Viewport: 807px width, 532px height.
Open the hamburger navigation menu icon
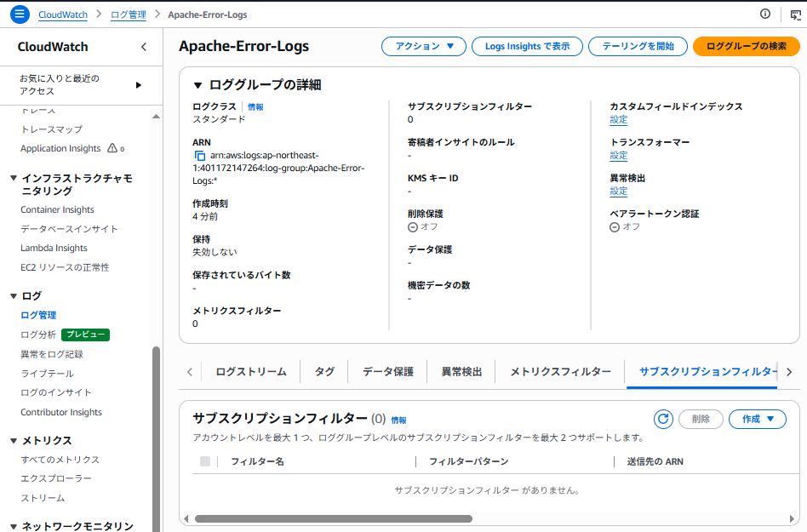coord(20,14)
